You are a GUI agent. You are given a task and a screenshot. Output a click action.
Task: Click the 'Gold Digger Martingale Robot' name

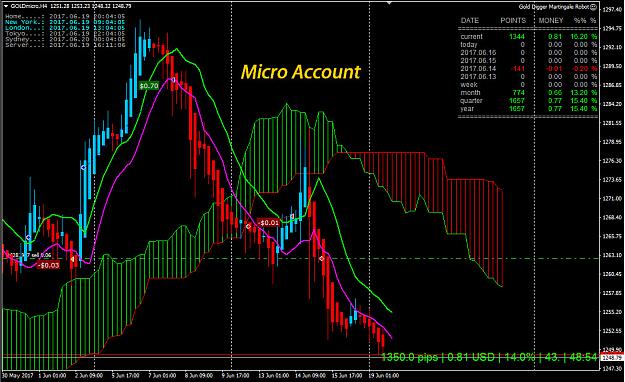[554, 6]
